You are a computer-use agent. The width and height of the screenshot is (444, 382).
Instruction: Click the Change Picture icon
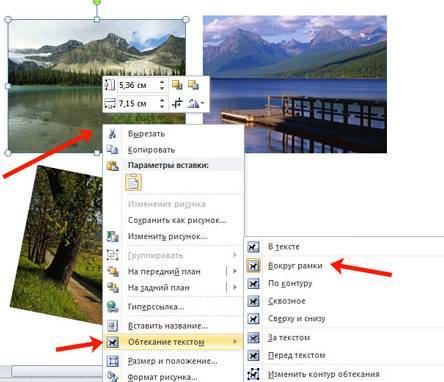[x=112, y=236]
